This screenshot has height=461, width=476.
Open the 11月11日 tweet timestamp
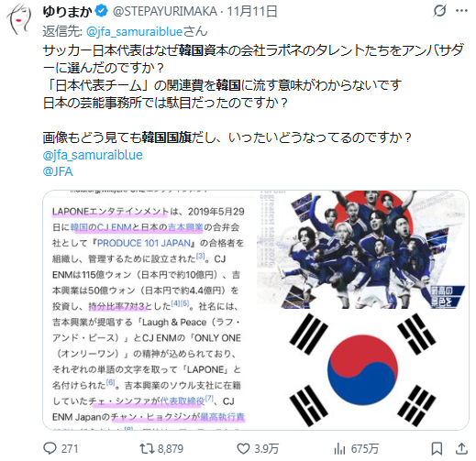click(x=252, y=12)
